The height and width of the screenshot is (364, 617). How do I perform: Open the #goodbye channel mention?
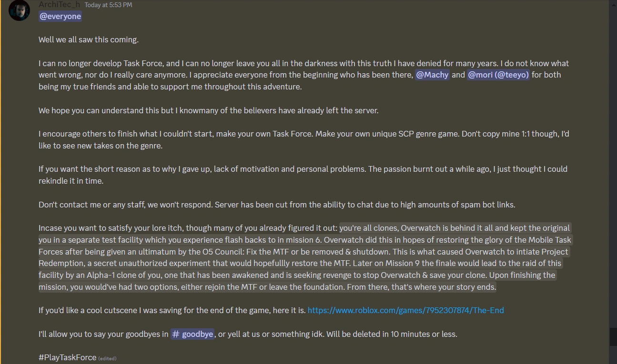[192, 334]
